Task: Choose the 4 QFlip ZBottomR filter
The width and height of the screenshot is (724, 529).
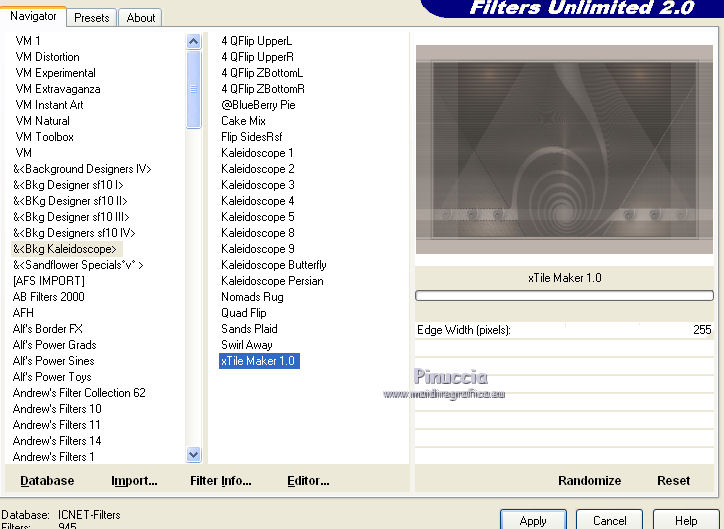Action: (263, 89)
